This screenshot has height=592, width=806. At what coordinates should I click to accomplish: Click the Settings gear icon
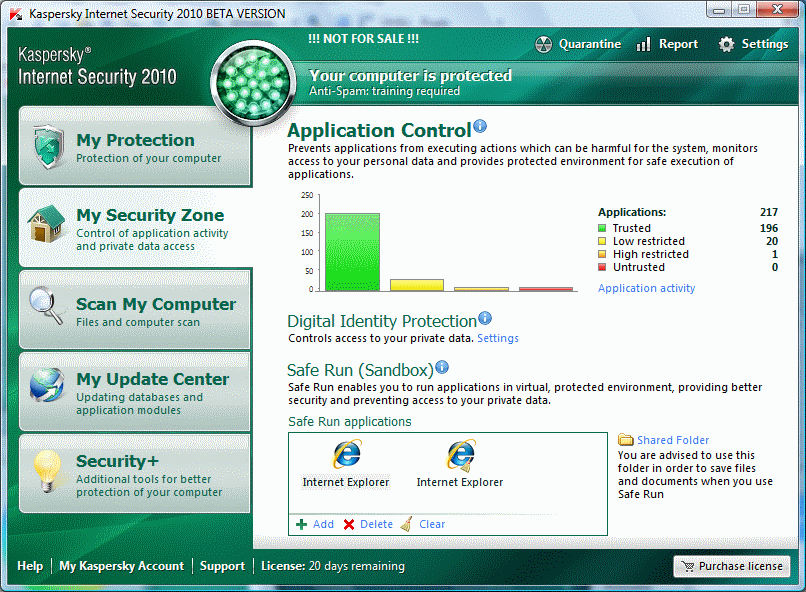pyautogui.click(x=726, y=45)
